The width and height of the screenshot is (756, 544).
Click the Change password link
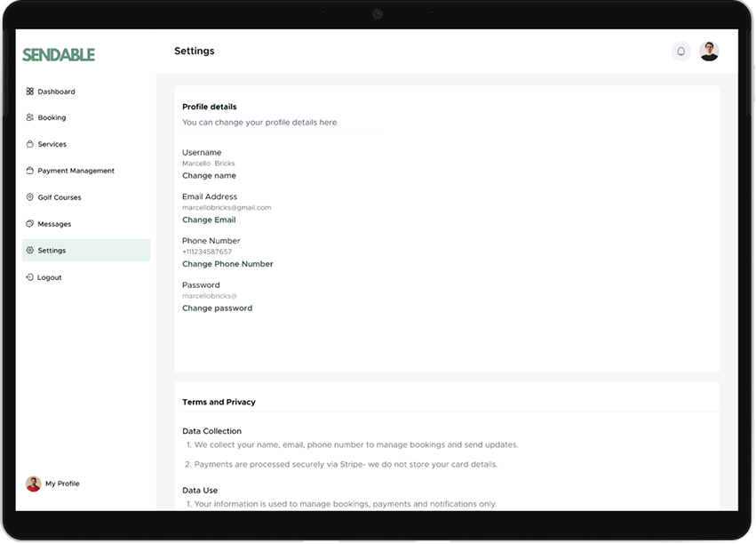coord(217,308)
